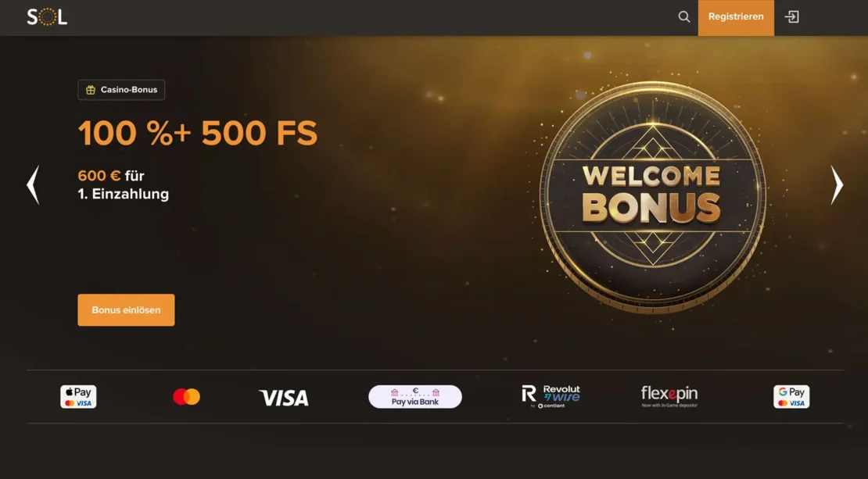Click the Bonus einlösen button
The width and height of the screenshot is (868, 479).
[126, 309]
